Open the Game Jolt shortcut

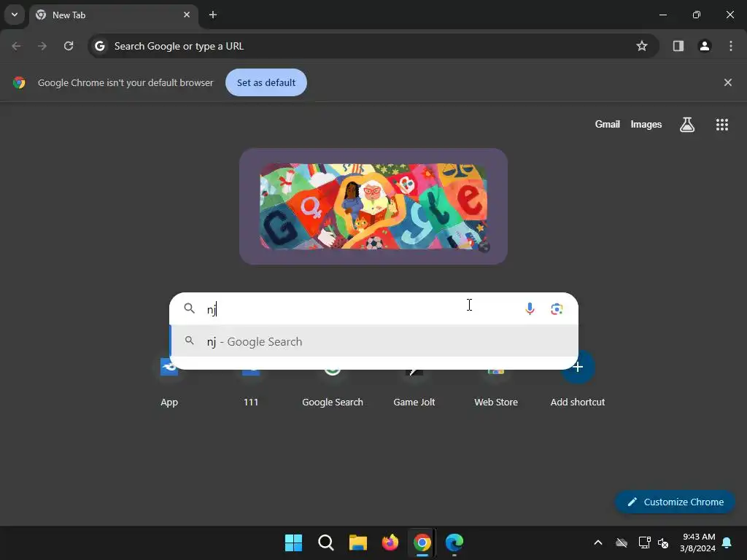pyautogui.click(x=414, y=385)
